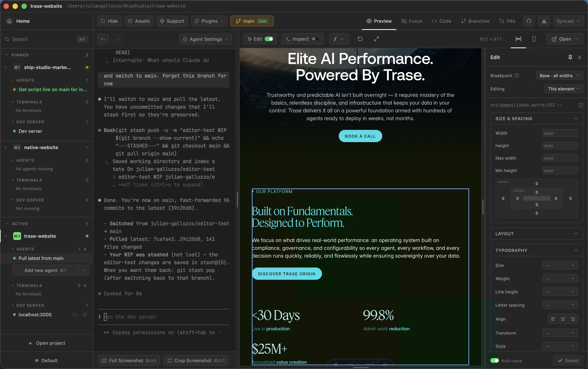Open the arrow next to Add new agent
Screen dimensions: 588x369
[83, 270]
